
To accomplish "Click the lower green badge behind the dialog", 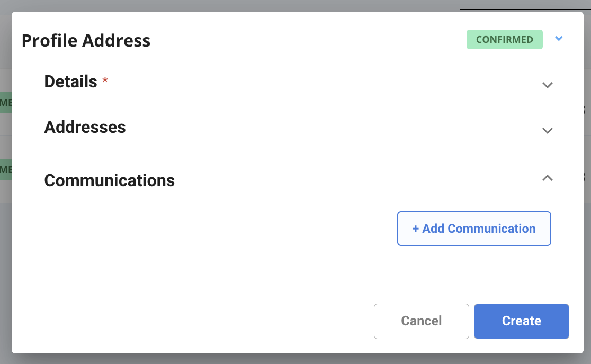I will (x=6, y=169).
